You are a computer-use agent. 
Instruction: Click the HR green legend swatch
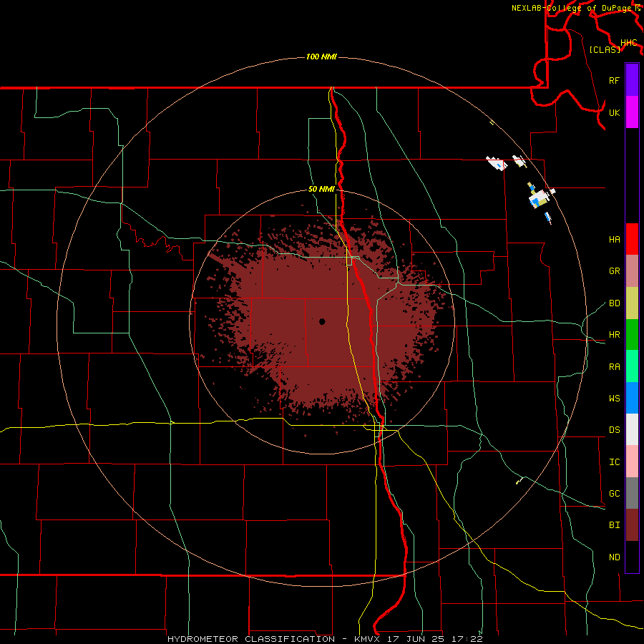coord(632,334)
